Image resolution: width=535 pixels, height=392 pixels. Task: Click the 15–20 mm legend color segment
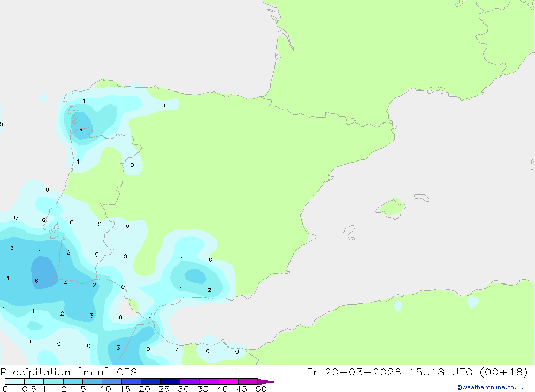click(x=132, y=381)
